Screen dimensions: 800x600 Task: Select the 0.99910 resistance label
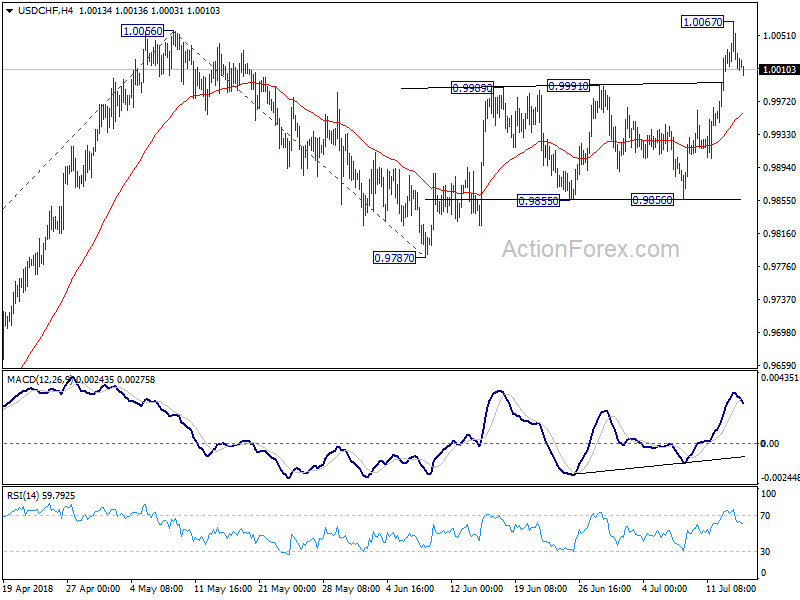click(x=568, y=86)
